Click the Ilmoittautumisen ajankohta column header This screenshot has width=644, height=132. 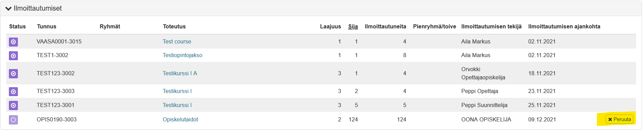pos(564,26)
